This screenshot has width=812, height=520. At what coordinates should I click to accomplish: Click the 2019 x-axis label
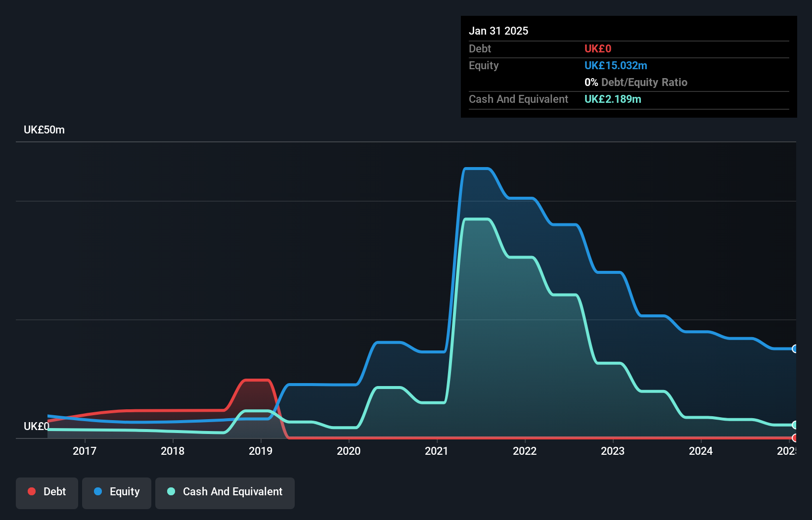click(x=261, y=451)
